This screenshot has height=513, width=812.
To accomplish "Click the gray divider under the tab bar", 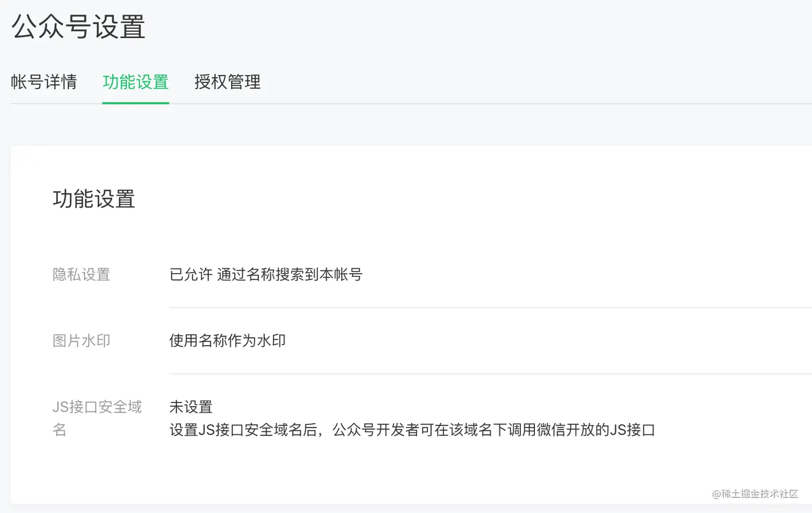I will coord(483,104).
